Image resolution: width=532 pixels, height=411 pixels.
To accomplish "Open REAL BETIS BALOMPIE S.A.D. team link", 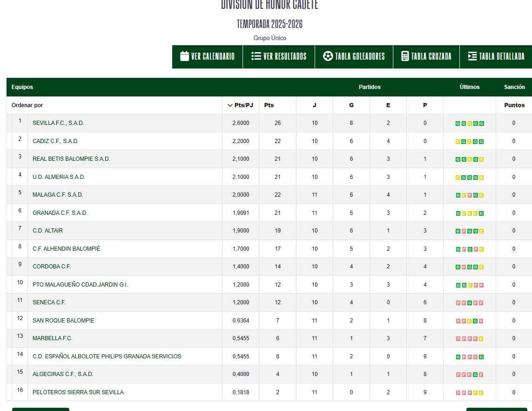I will [x=71, y=158].
